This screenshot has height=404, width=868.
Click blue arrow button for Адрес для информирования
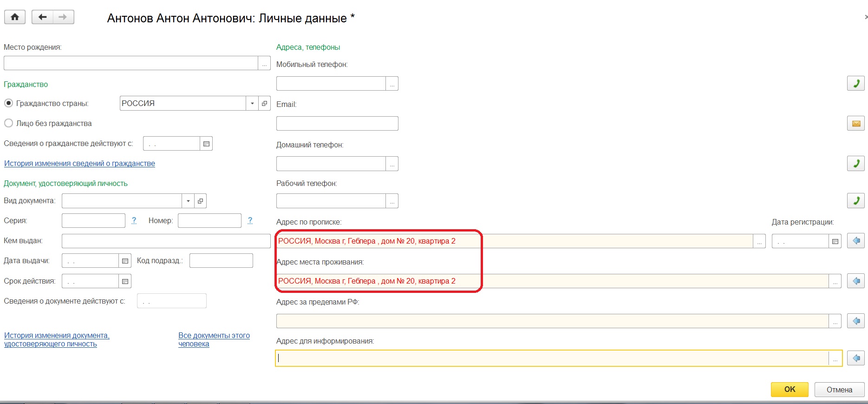click(x=856, y=358)
